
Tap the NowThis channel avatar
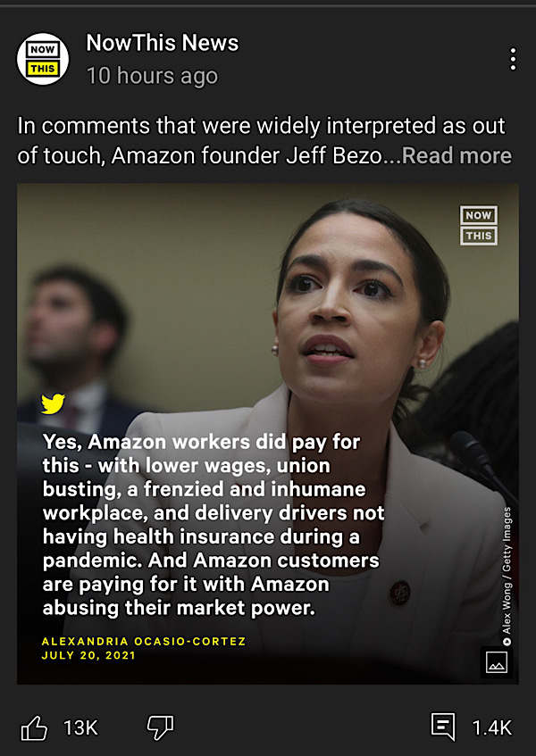point(43,59)
